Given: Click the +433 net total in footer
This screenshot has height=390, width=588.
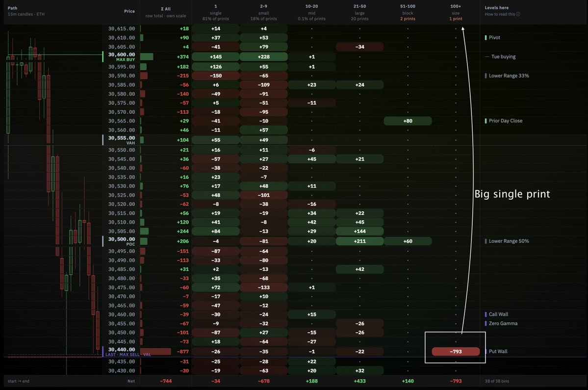Looking at the screenshot, I should (x=359, y=381).
